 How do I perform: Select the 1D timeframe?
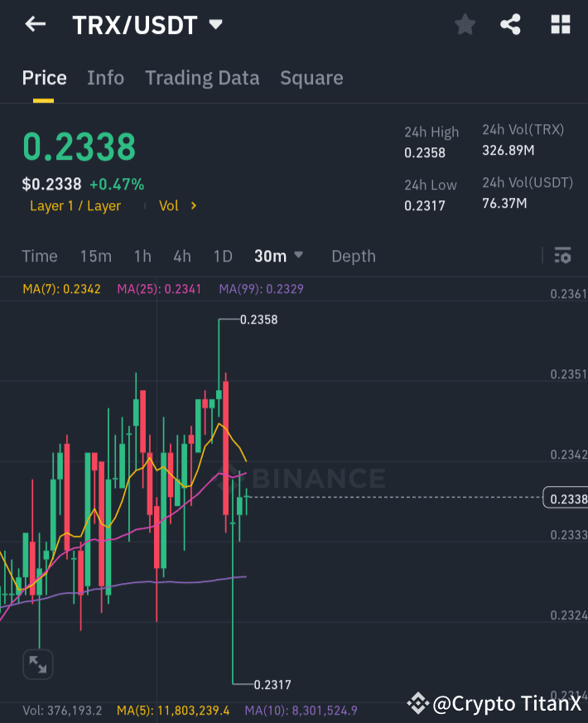(x=222, y=256)
